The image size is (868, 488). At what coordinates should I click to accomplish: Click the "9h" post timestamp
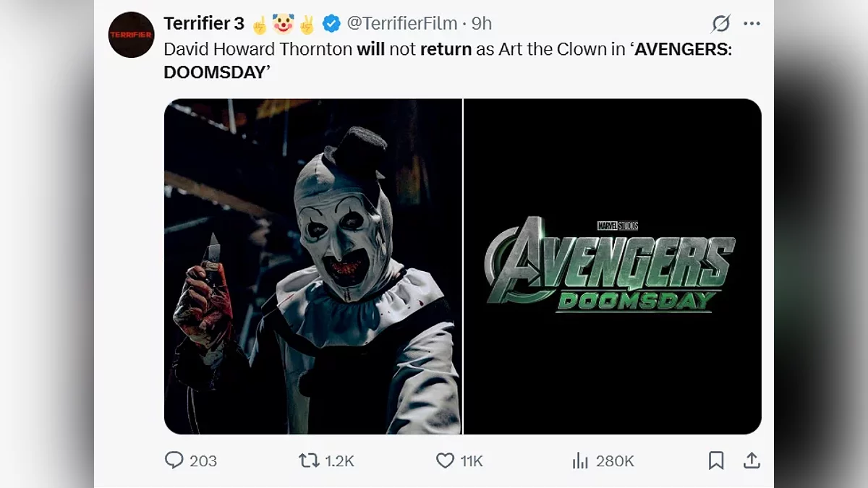482,24
